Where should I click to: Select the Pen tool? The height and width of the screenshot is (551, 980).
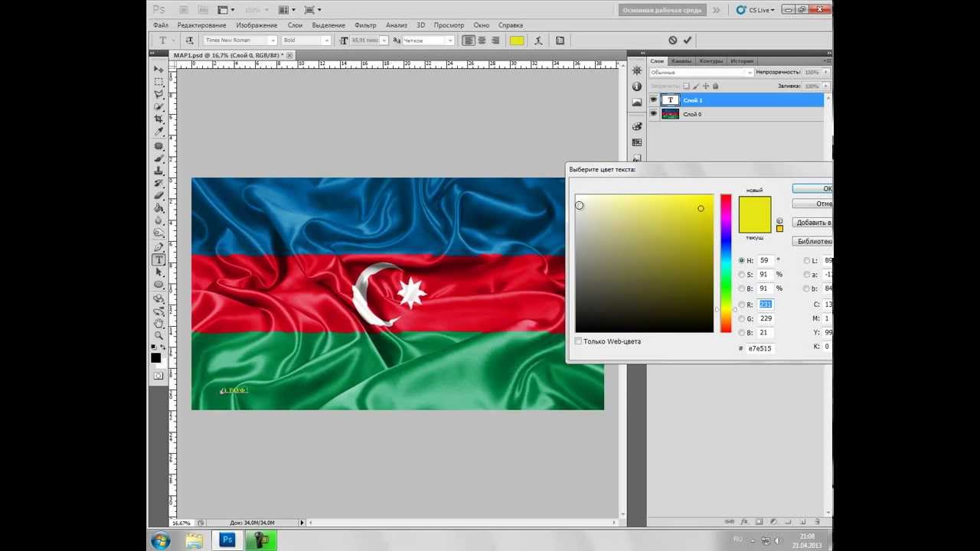click(x=158, y=247)
